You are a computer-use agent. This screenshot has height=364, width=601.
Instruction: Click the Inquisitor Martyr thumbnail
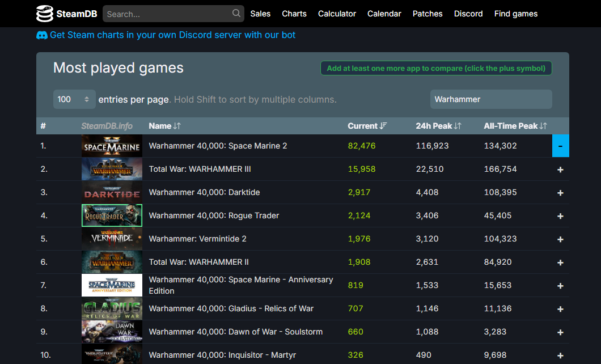coord(112,354)
